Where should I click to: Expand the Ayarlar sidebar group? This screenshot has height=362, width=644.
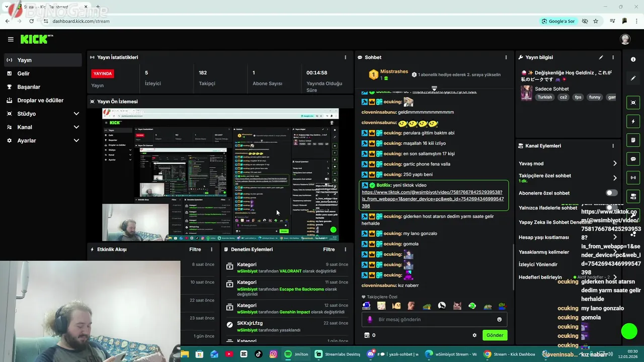point(43,141)
